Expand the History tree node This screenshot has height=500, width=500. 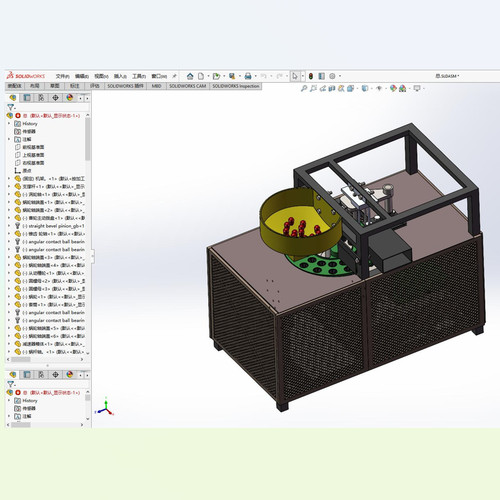(9, 124)
